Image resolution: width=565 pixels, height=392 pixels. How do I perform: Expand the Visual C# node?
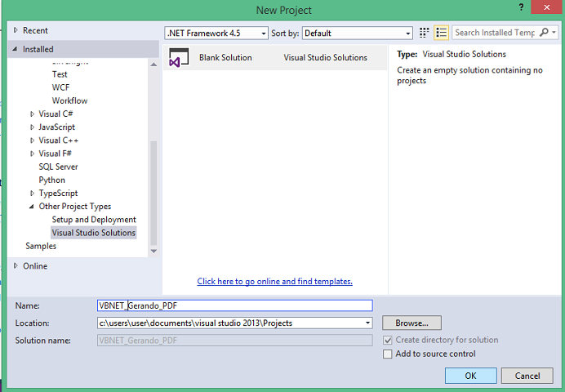coord(32,114)
